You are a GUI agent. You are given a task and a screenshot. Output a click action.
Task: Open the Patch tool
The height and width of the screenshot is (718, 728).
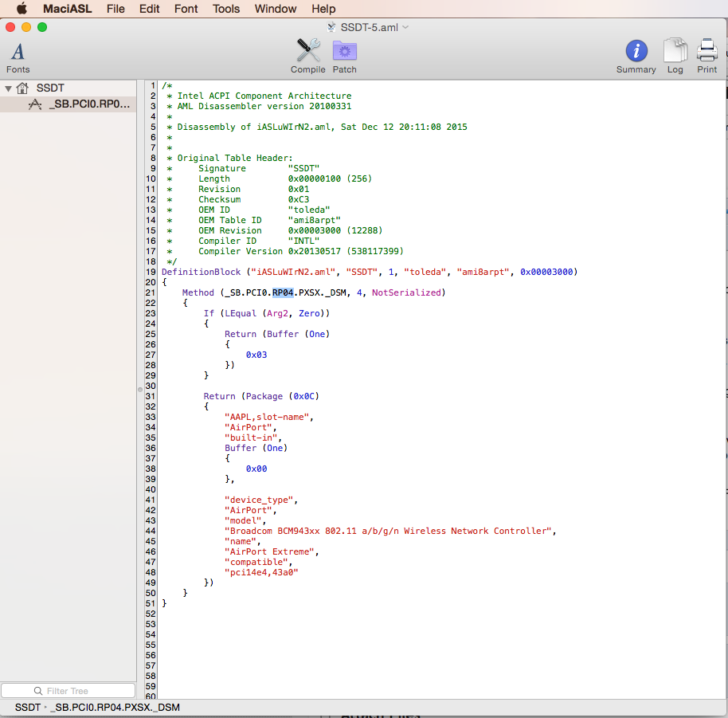[344, 51]
